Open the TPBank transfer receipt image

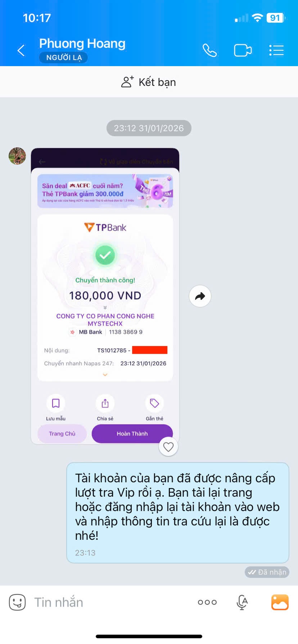(105, 296)
